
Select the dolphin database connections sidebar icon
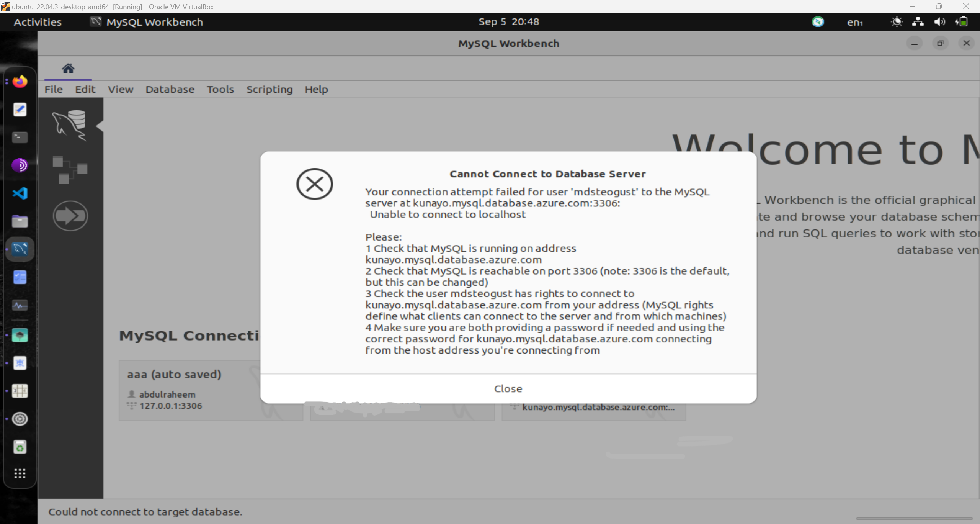[x=70, y=125]
